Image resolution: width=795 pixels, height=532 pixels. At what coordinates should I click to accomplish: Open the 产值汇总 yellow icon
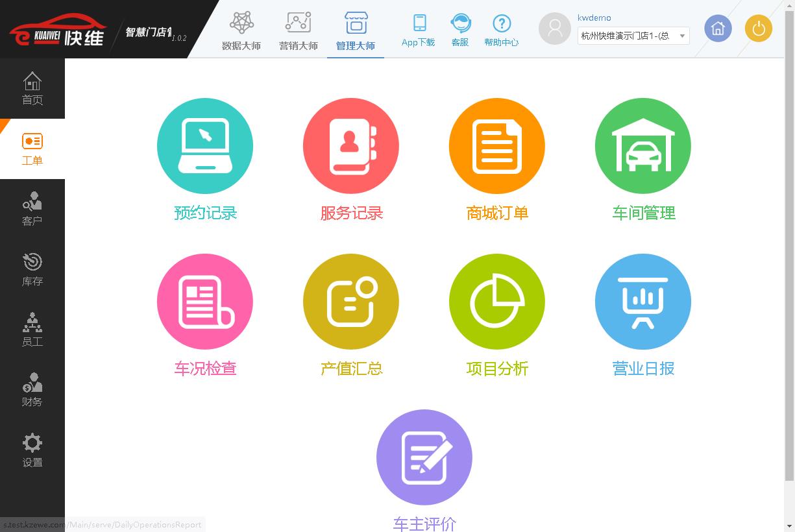pos(351,302)
